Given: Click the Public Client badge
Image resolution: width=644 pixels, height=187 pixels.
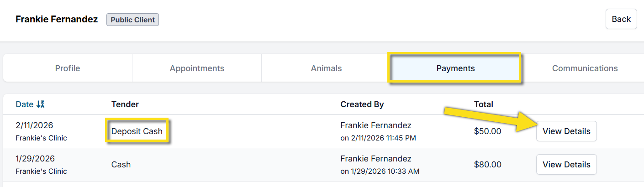Looking at the screenshot, I should [132, 20].
